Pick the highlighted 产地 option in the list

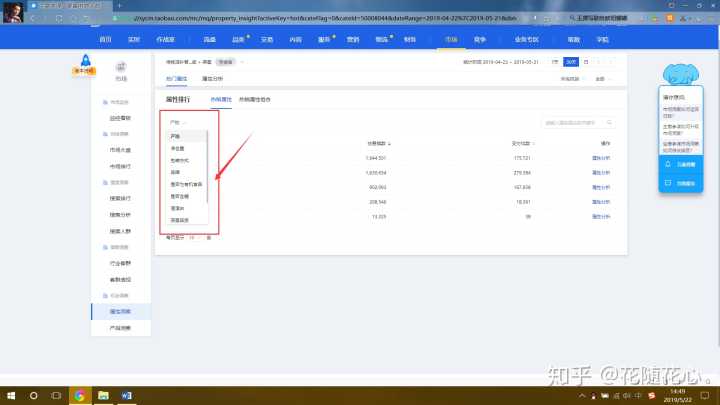coord(186,136)
